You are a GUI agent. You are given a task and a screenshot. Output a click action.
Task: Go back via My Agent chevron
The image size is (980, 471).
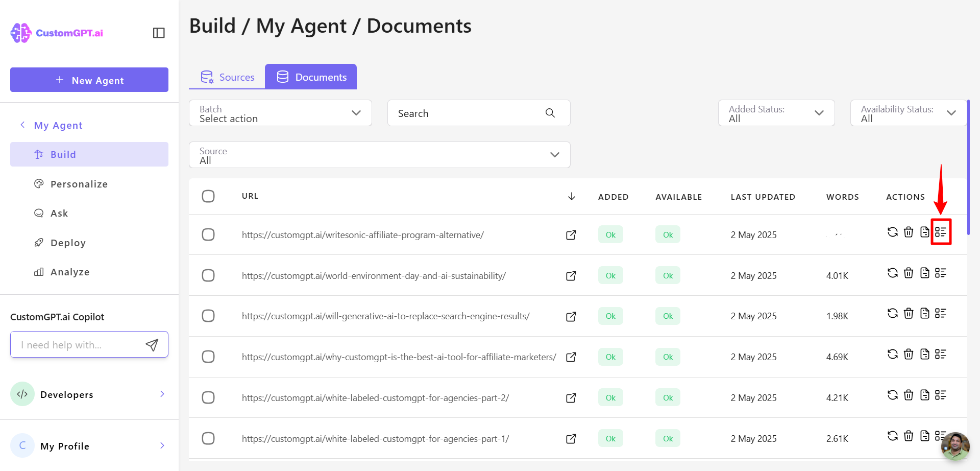point(22,125)
